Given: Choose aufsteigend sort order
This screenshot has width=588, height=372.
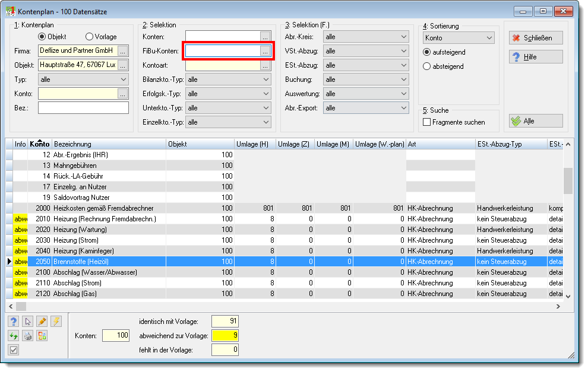Looking at the screenshot, I should click(x=427, y=52).
